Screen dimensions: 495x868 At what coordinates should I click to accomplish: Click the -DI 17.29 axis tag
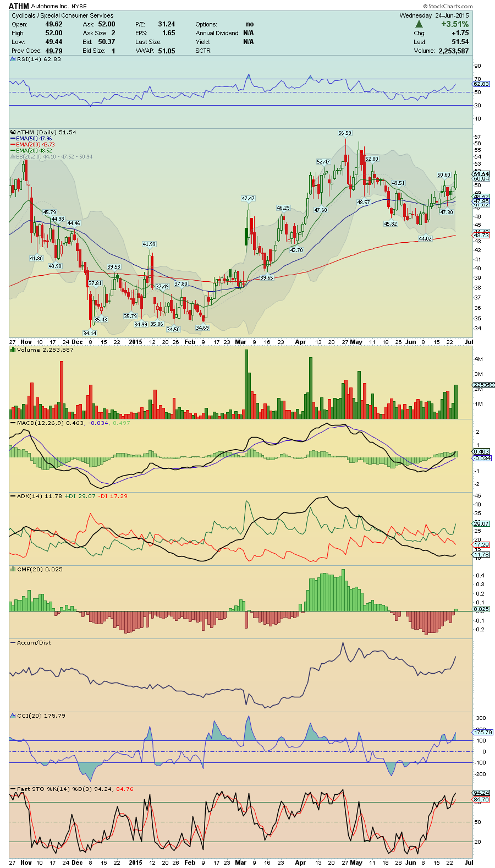tap(481, 545)
